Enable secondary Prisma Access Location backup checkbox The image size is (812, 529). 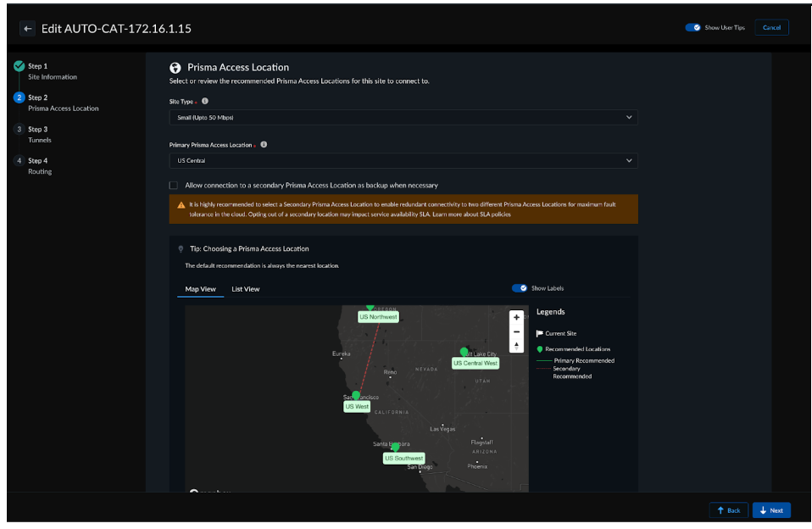pos(174,185)
